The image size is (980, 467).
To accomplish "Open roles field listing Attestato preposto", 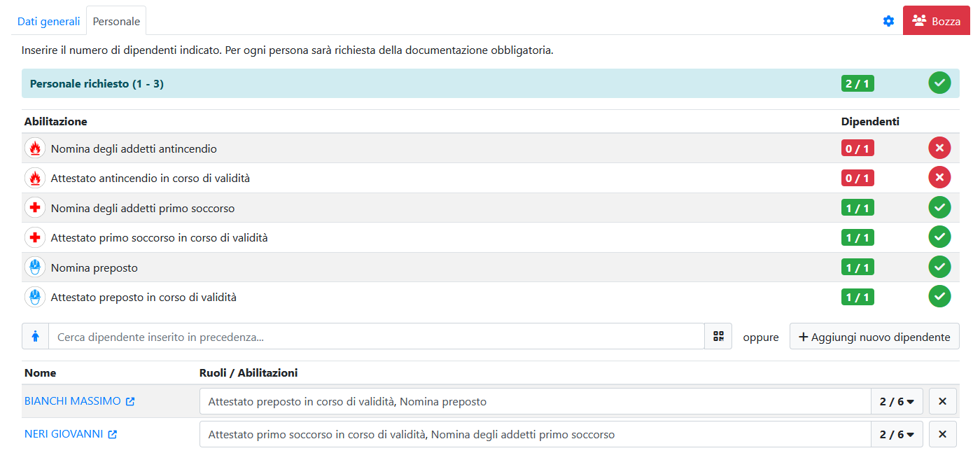I will (535, 402).
